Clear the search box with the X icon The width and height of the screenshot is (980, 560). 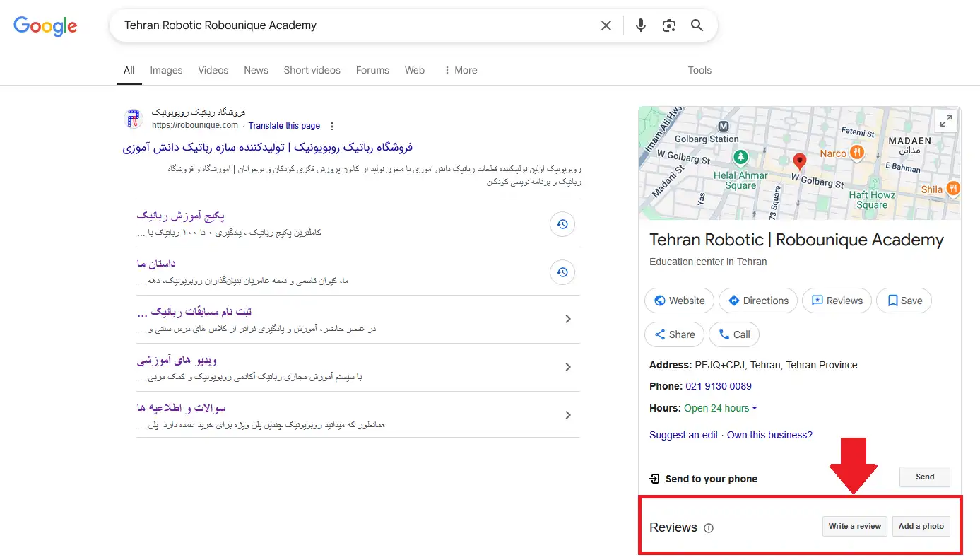pos(606,25)
